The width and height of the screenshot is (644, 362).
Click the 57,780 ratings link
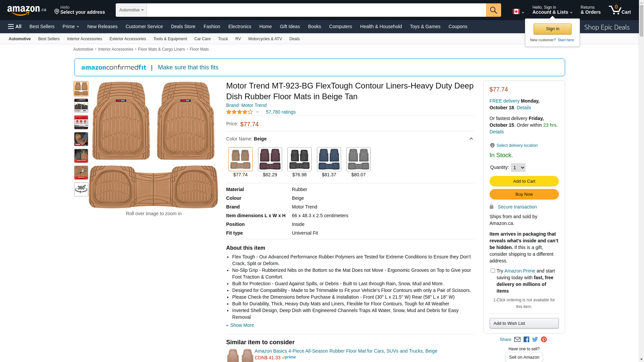coord(281,112)
